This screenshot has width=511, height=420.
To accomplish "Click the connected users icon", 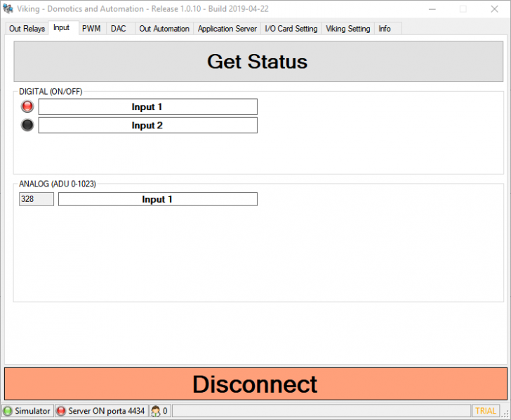I will pos(156,411).
